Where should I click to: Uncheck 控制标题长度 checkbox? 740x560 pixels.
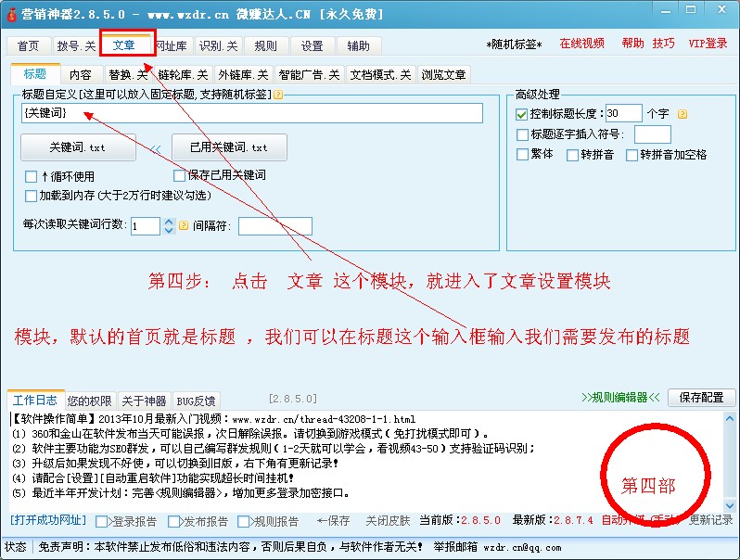521,114
